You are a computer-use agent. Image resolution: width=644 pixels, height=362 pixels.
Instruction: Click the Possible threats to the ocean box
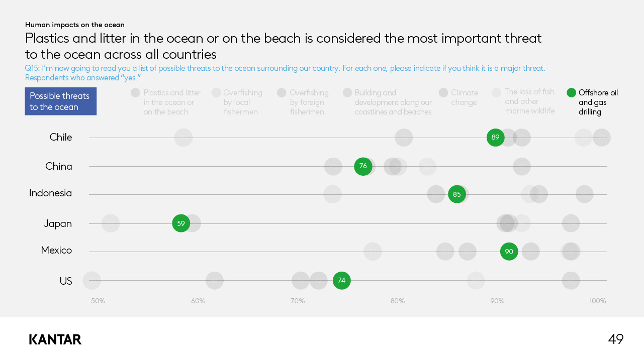(x=60, y=101)
